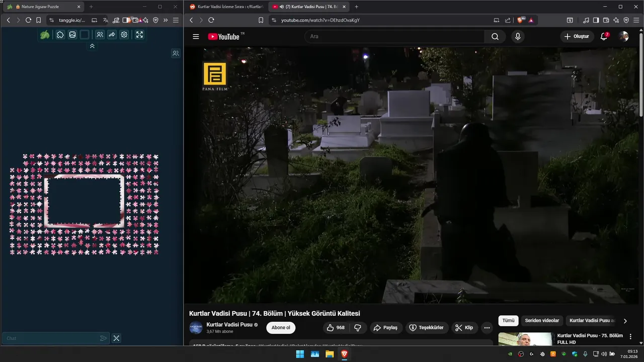Select the Tümü filter chip
The height and width of the screenshot is (362, 644).
pyautogui.click(x=508, y=321)
